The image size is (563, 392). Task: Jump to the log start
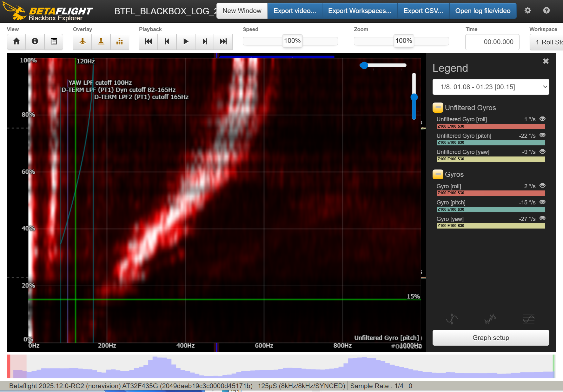(x=148, y=42)
